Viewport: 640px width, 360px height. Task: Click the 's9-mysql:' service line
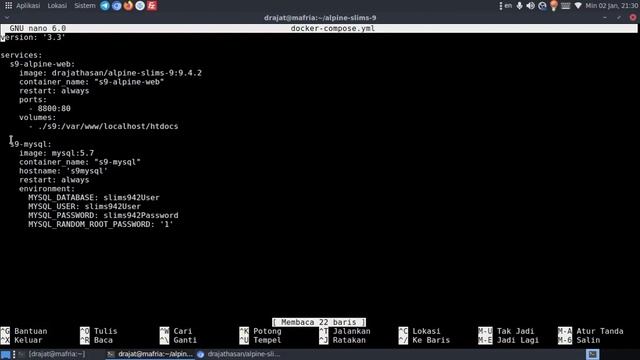(31, 144)
